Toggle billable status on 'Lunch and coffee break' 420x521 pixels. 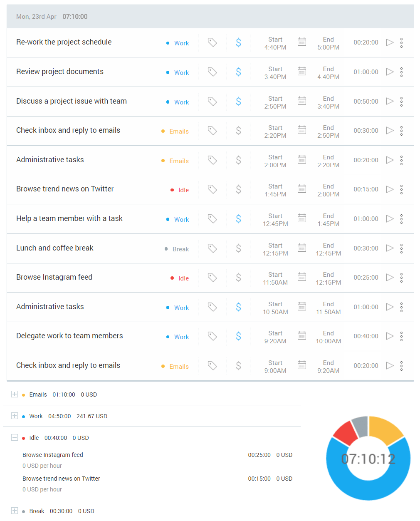pyautogui.click(x=238, y=248)
